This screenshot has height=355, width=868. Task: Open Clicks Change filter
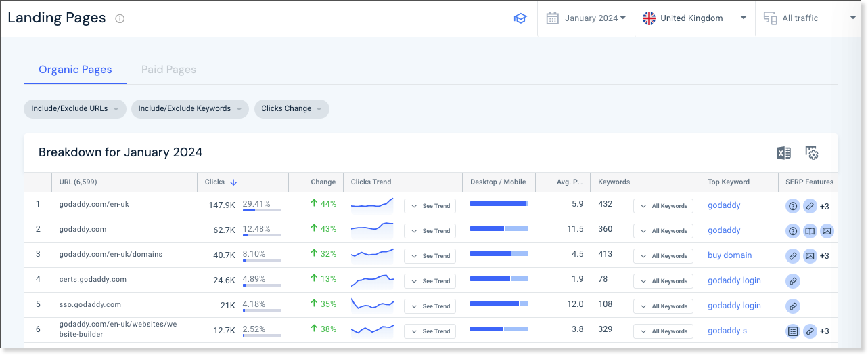point(292,109)
